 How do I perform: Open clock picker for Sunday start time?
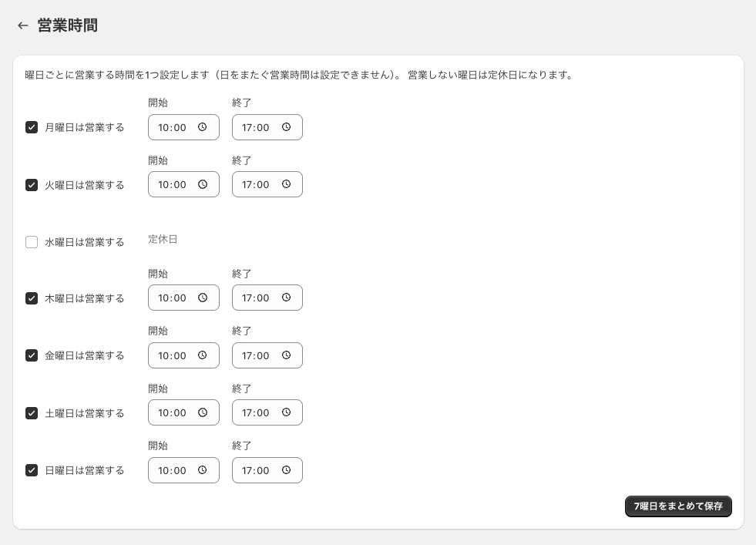click(x=203, y=470)
